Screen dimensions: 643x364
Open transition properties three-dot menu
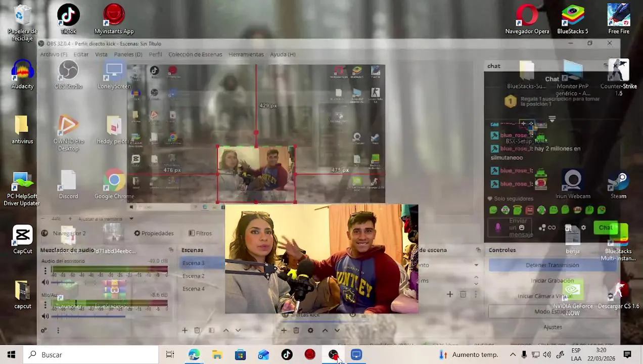tap(475, 294)
